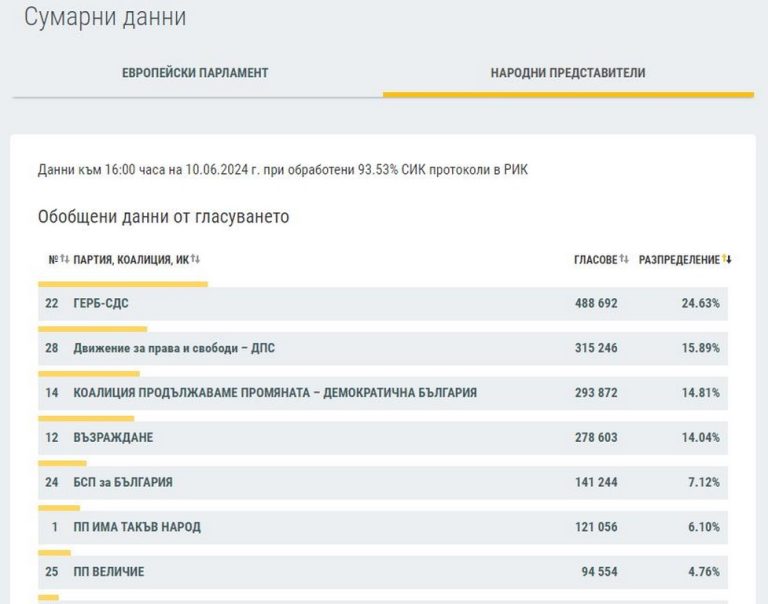Screen dimensions: 768x604
Task: Click the ВЪЗРАЖДАНЕ party entry
Action: (113, 438)
